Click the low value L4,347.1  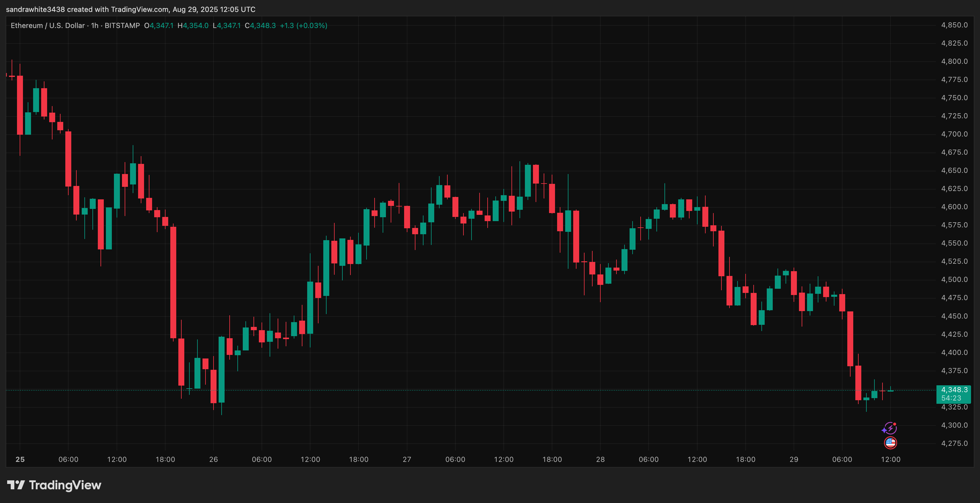pyautogui.click(x=227, y=25)
